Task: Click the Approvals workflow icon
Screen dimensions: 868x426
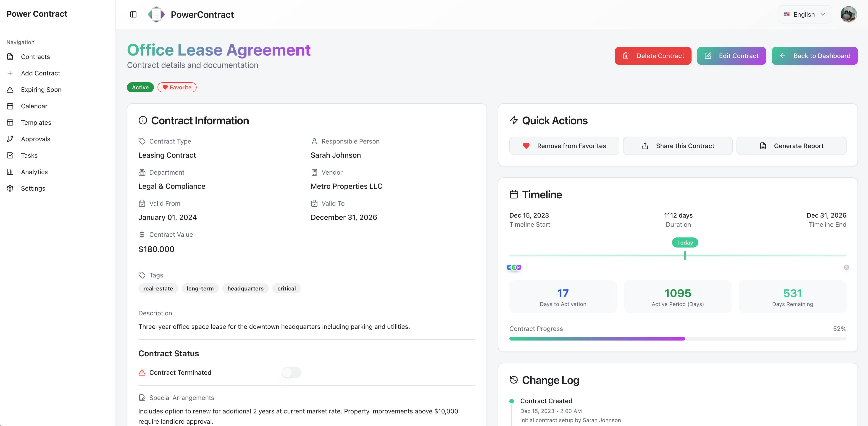Action: [x=10, y=139]
